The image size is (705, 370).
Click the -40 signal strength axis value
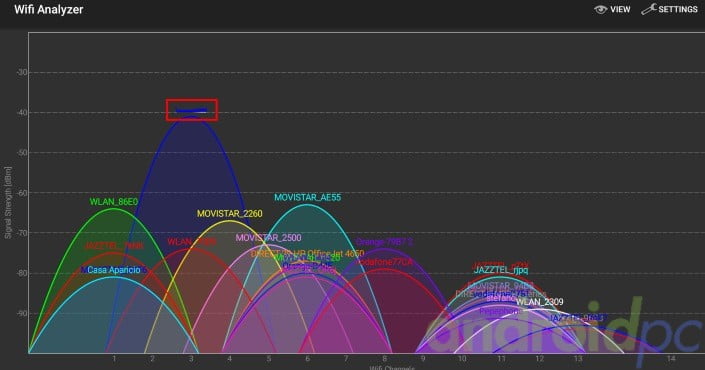tap(22, 112)
